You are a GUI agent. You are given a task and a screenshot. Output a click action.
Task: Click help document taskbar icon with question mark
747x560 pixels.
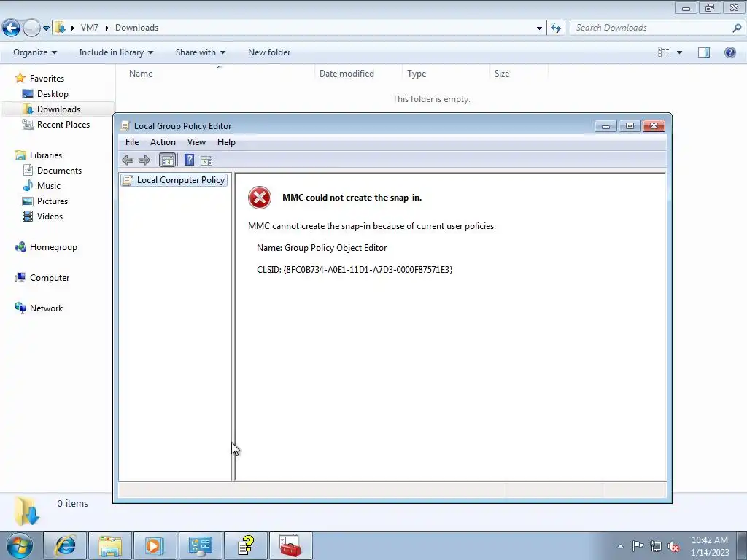[x=246, y=545]
